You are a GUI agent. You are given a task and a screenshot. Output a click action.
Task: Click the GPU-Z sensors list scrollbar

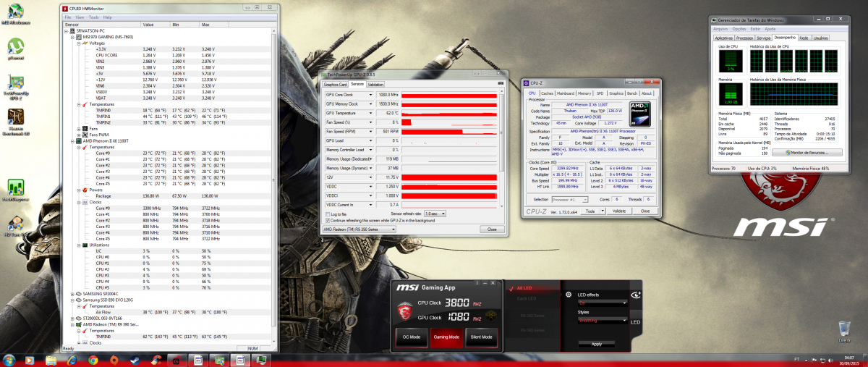click(x=501, y=150)
